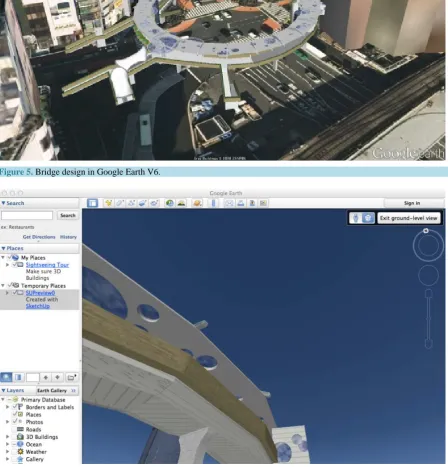Image resolution: width=448 pixels, height=467 pixels.
Task: Uncheck the Places layer checkbox
Action: pos(14,414)
